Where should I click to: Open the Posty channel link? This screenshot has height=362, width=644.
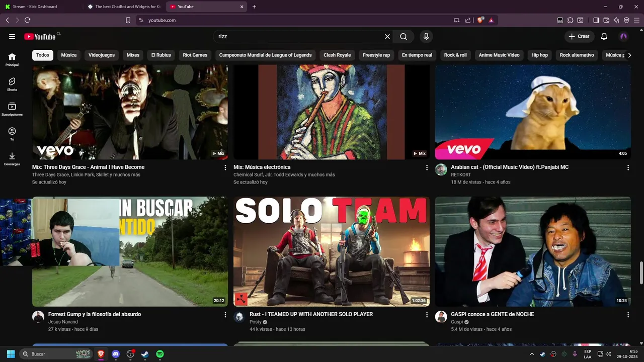256,322
